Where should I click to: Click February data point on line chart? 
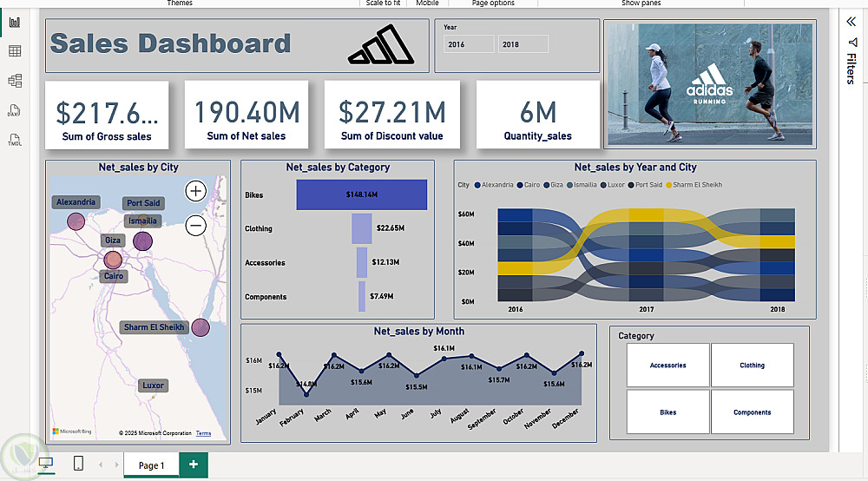pyautogui.click(x=306, y=395)
